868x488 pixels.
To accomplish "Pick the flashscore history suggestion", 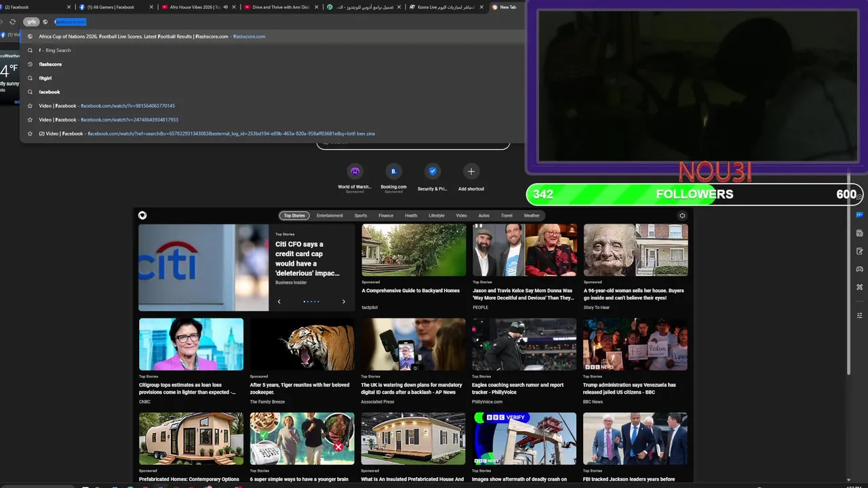I will point(271,64).
